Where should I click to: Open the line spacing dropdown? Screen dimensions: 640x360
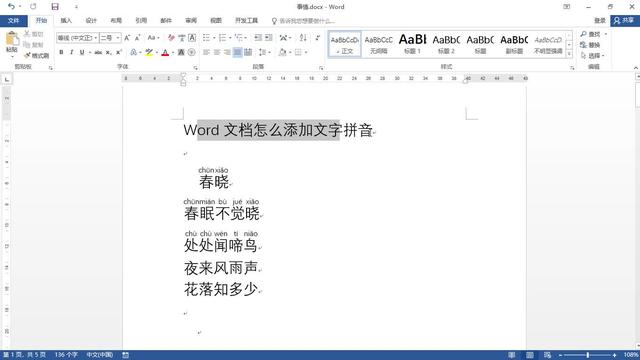pyautogui.click(x=264, y=52)
